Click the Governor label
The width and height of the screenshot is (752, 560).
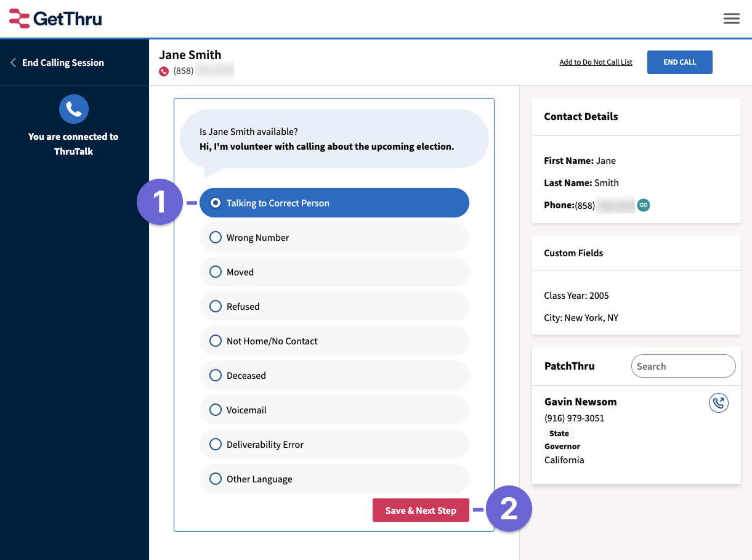(562, 446)
